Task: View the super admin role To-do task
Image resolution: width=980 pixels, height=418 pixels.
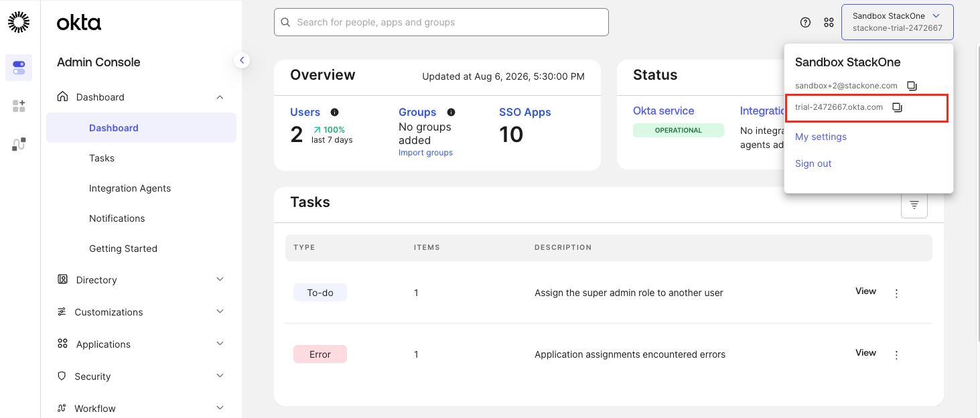Action: pyautogui.click(x=866, y=291)
